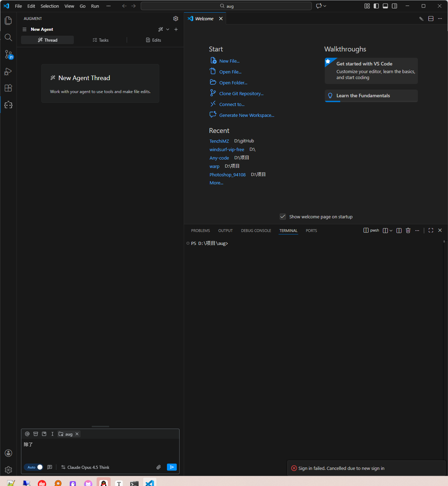The height and width of the screenshot is (486, 448).
Task: Open Run and Debug view
Action: coord(8,72)
